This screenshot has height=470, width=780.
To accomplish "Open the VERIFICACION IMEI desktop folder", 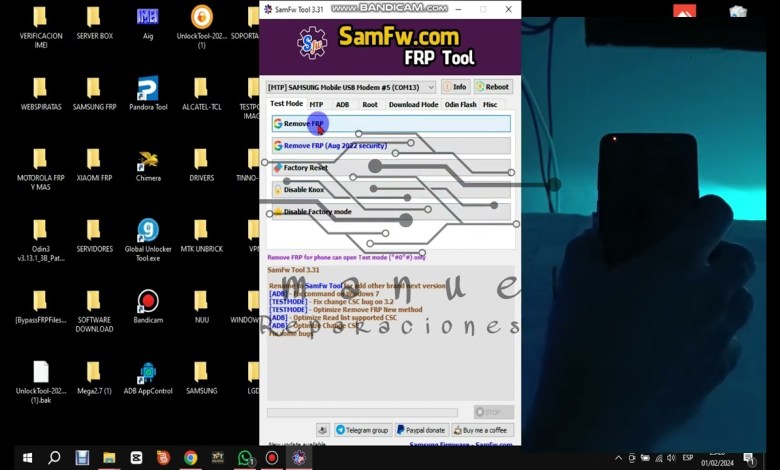I will tap(41, 28).
